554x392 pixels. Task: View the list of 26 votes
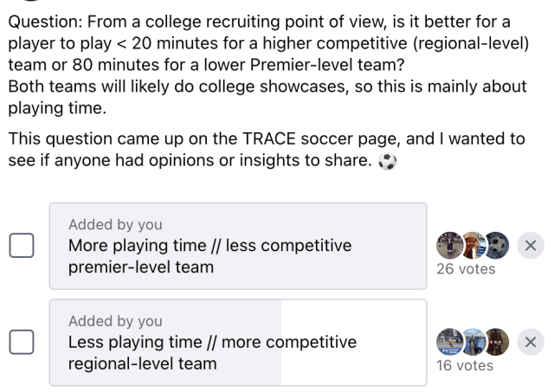pos(466,269)
